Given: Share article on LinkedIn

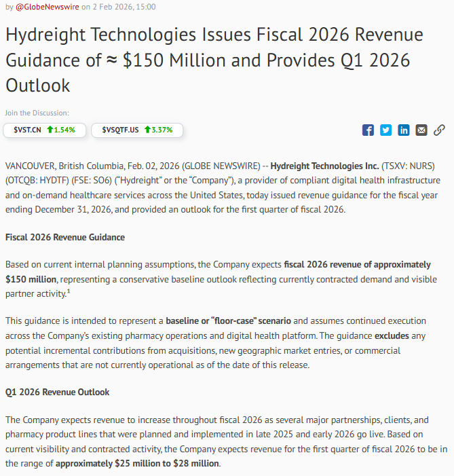Looking at the screenshot, I should point(404,130).
